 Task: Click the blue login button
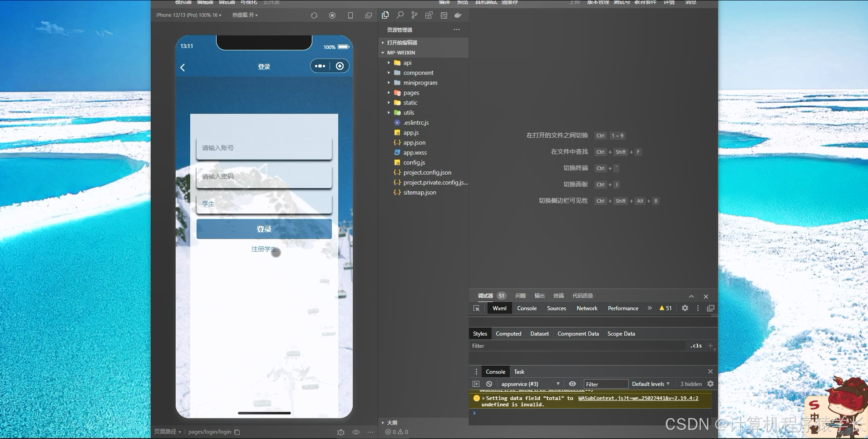click(x=264, y=229)
